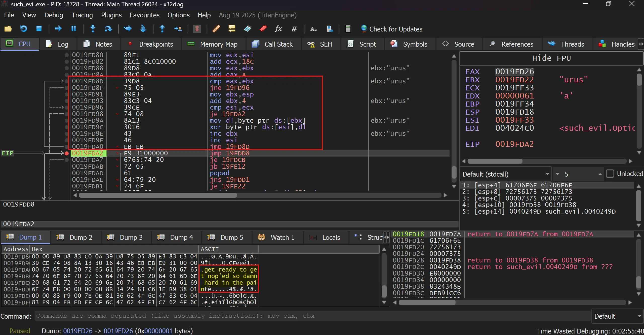Click the Pause execution icon

coord(73,29)
